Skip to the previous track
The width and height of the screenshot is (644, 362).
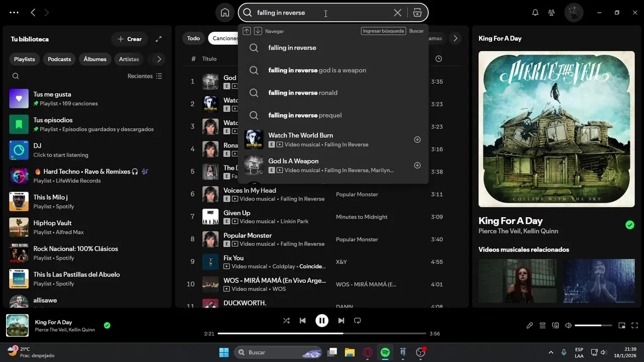pyautogui.click(x=302, y=320)
